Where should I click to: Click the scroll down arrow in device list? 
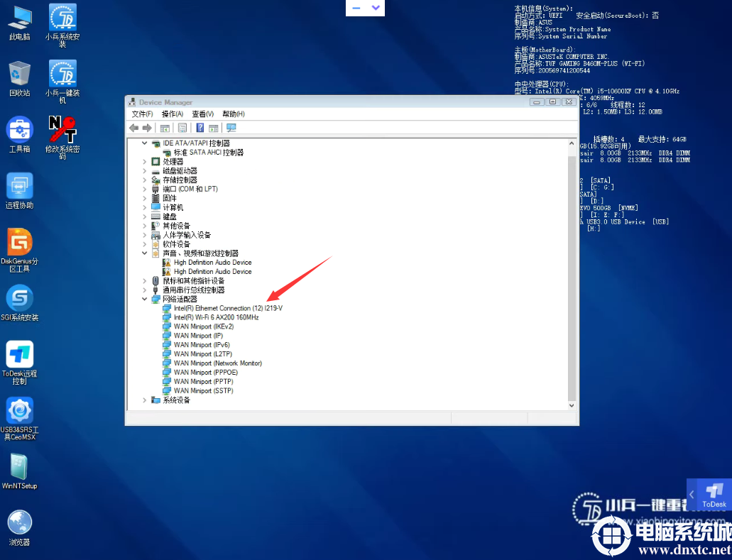pyautogui.click(x=572, y=405)
